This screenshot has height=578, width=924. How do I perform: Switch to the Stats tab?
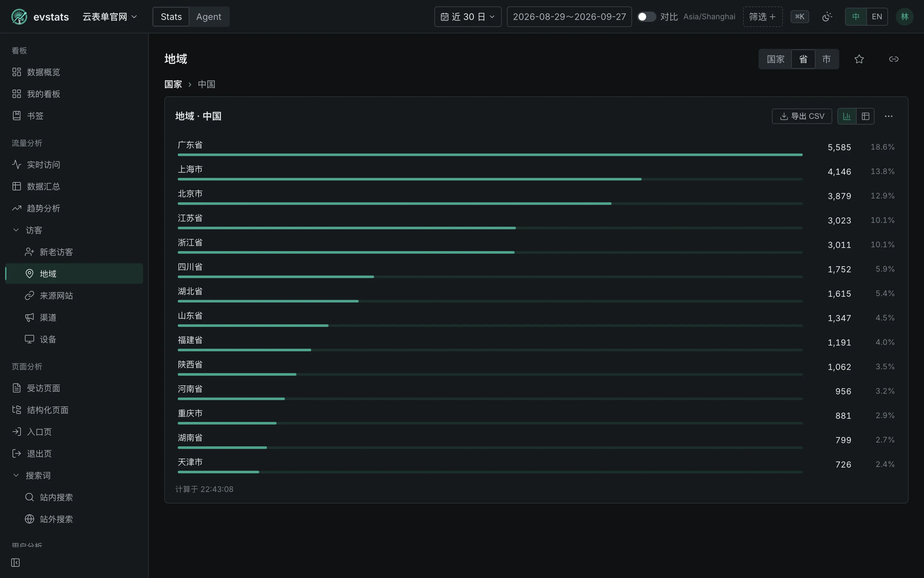171,17
